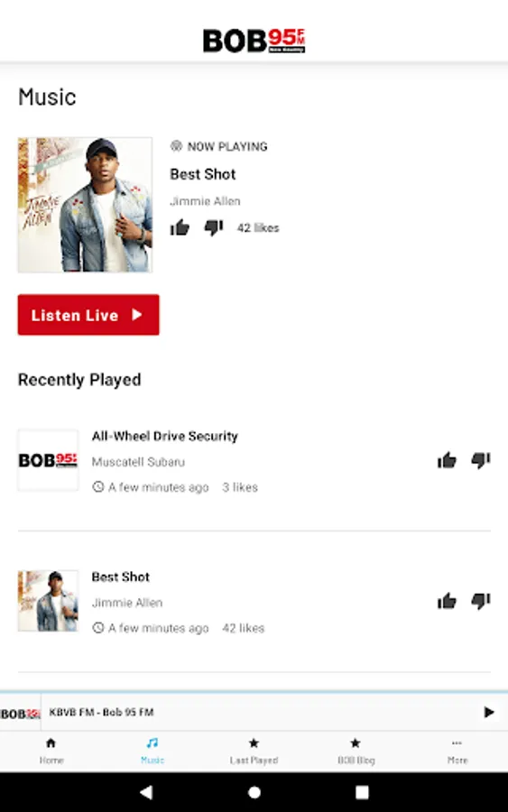Viewport: 508px width, 812px height.
Task: Click the Listen Live button
Action: coord(88,315)
